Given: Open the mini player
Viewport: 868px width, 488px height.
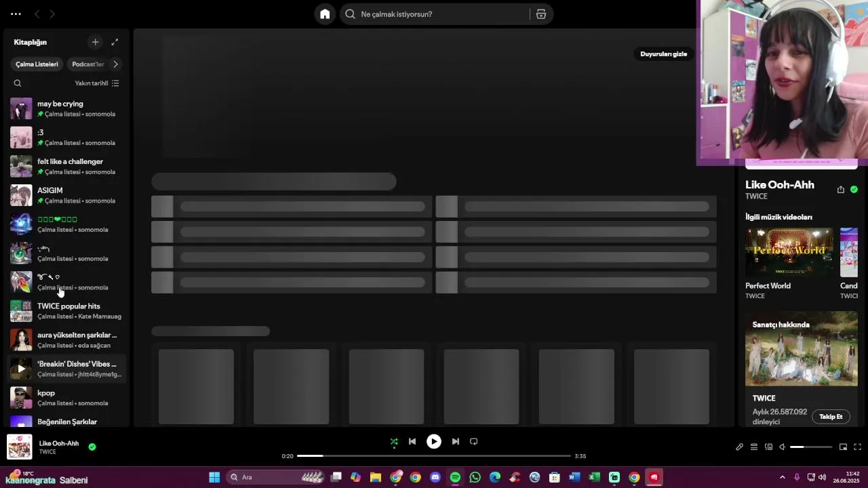Looking at the screenshot, I should (x=843, y=447).
